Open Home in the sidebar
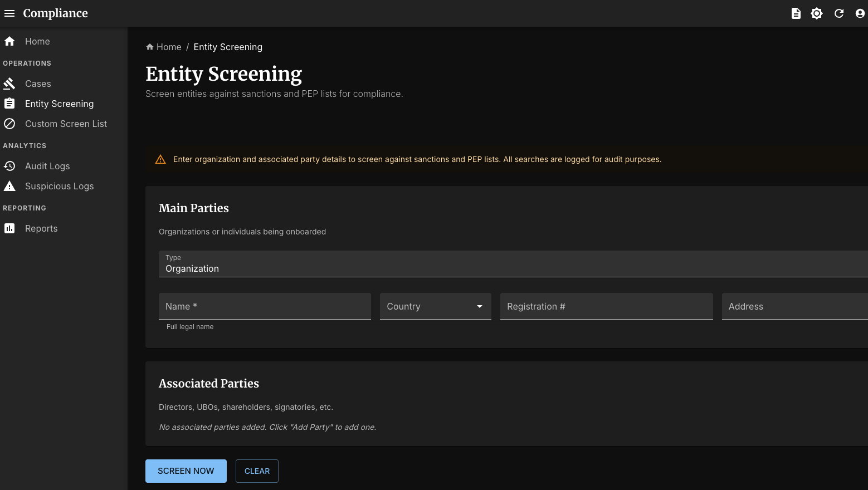Image resolution: width=868 pixels, height=490 pixels. [x=64, y=41]
